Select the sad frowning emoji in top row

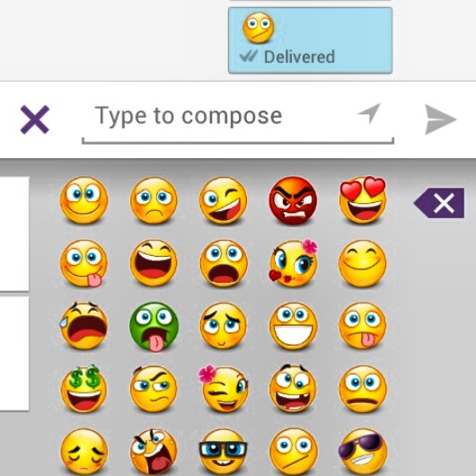click(154, 200)
